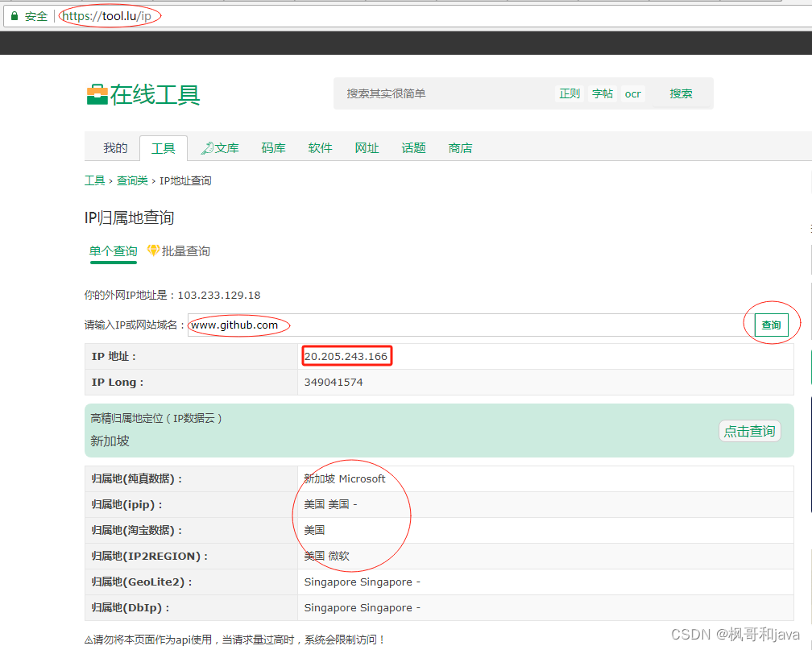812x650 pixels.
Task: Open the 软件 navigation tab
Action: (320, 148)
